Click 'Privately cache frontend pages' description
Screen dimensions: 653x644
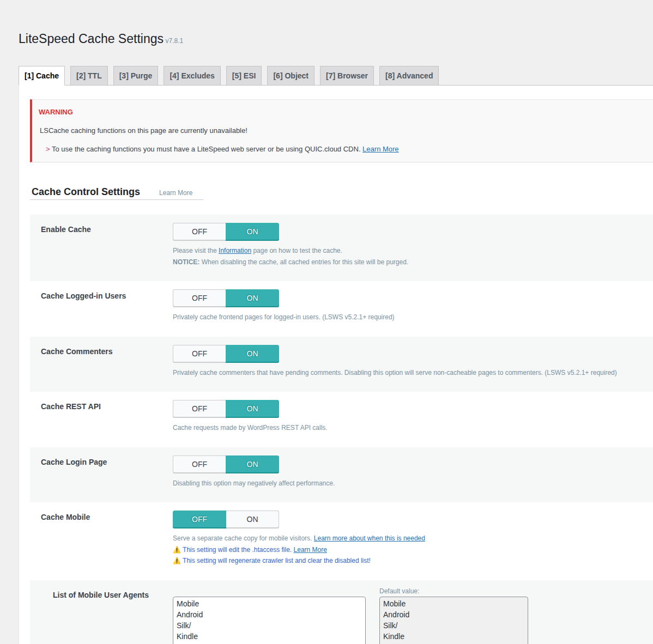[x=283, y=317]
